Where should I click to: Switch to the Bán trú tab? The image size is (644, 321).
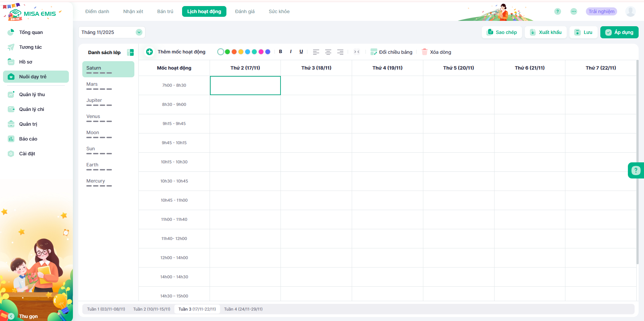165,11
